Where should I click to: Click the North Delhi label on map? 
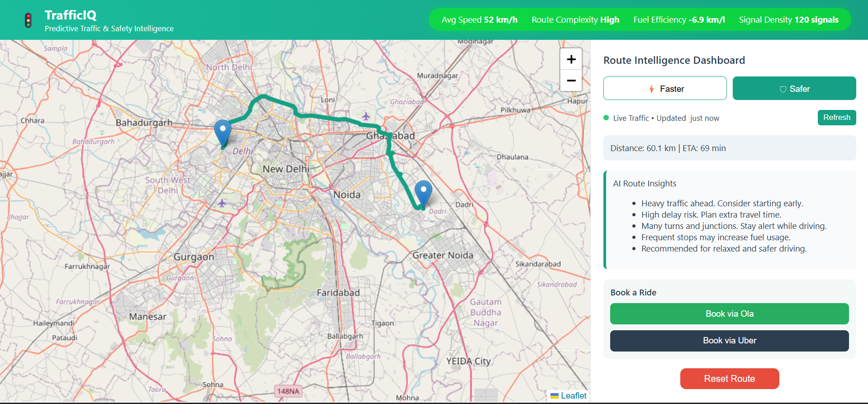(229, 67)
